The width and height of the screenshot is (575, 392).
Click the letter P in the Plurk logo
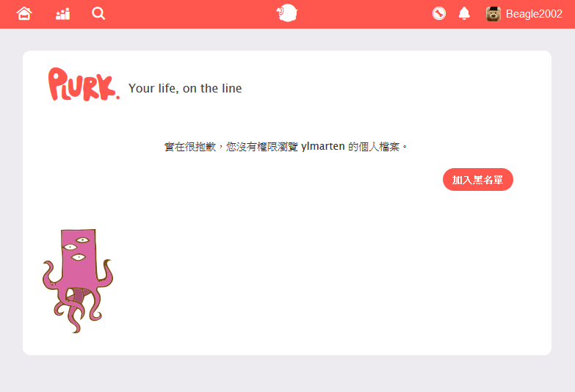57,83
